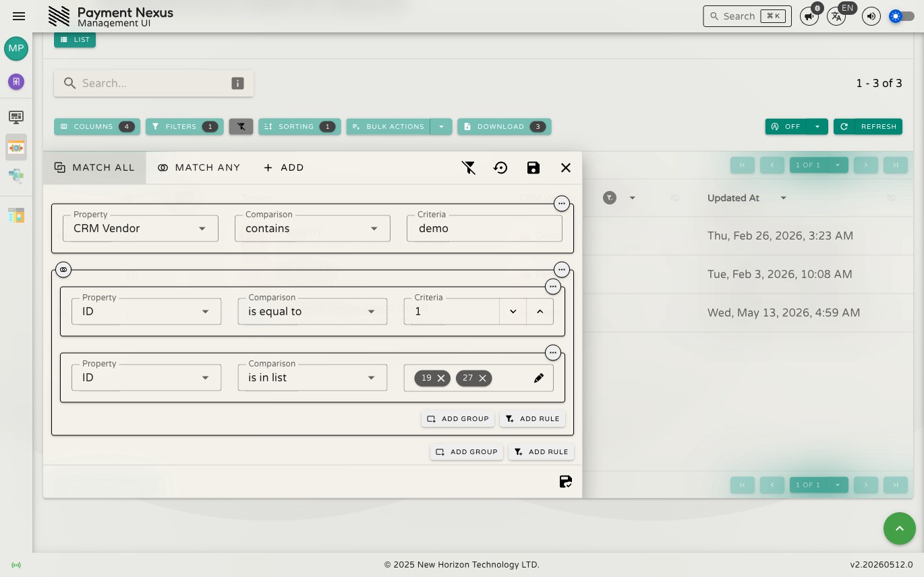The height and width of the screenshot is (577, 924).
Task: Click ADD RULE inside nested group
Action: [x=532, y=418]
